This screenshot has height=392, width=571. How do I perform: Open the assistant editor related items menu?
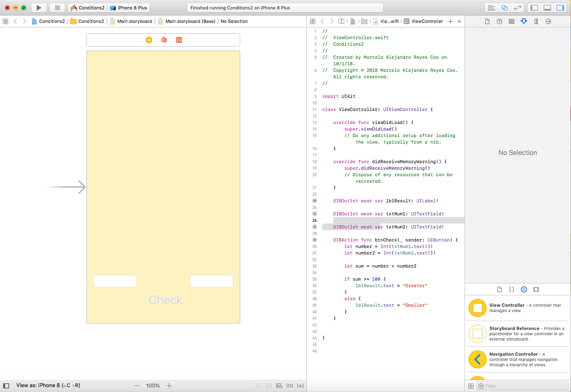pyautogui.click(x=312, y=21)
